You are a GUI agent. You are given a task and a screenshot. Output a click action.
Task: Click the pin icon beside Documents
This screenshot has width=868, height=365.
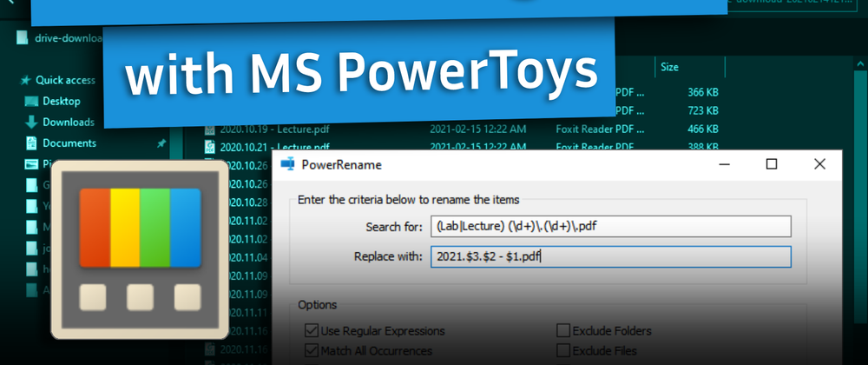[161, 143]
